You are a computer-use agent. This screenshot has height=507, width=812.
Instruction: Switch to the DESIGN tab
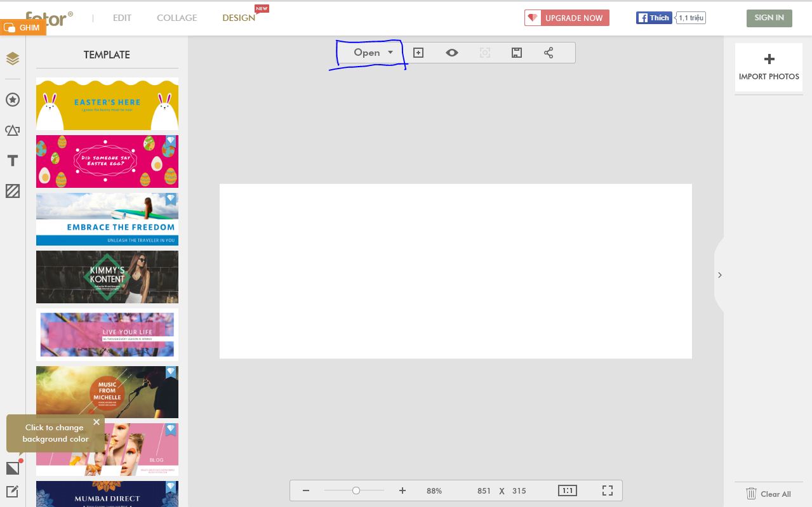pyautogui.click(x=239, y=18)
